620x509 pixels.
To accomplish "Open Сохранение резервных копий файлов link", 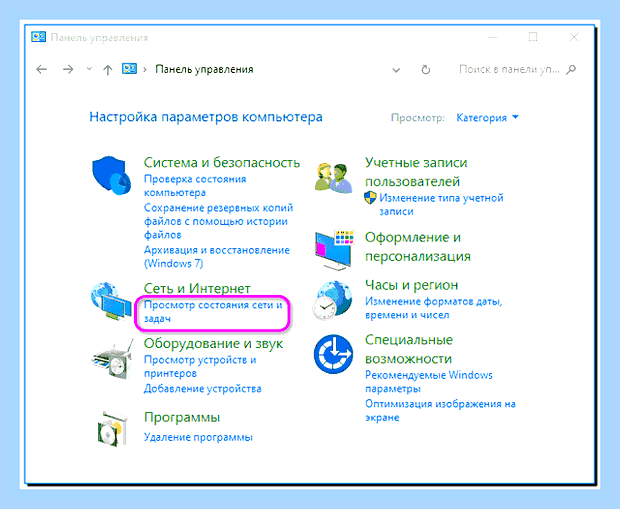I will tap(218, 221).
